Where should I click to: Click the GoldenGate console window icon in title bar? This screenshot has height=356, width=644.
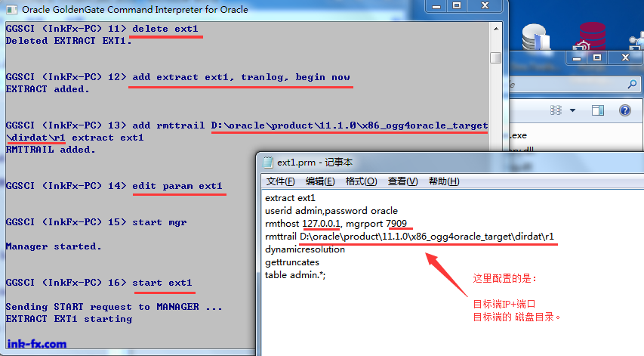(x=12, y=9)
